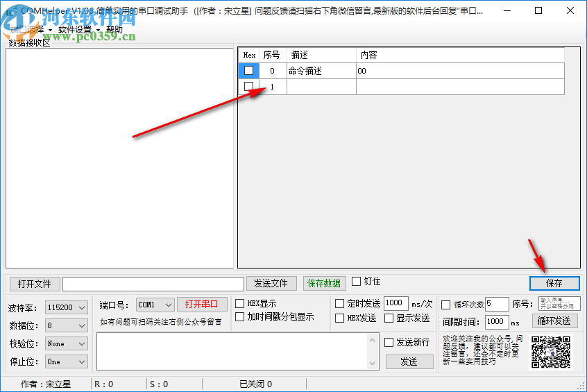Click the 定时发送 interval field showing 1000

395,303
